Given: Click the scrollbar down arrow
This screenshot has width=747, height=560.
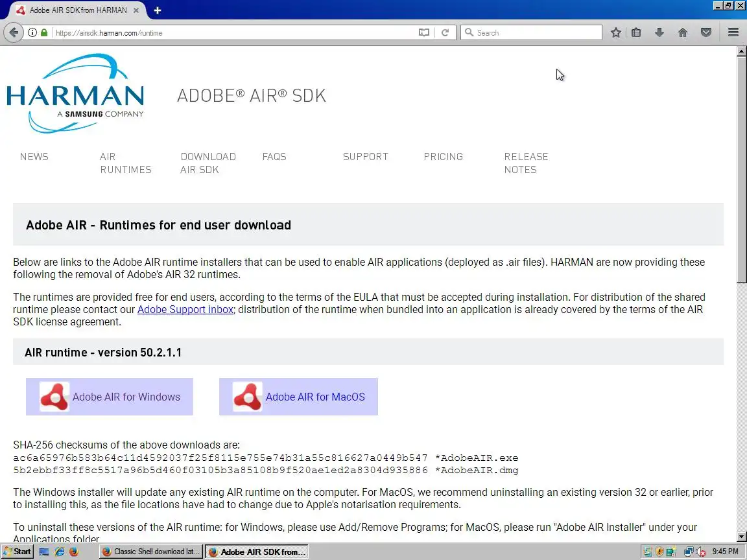Looking at the screenshot, I should [741, 537].
